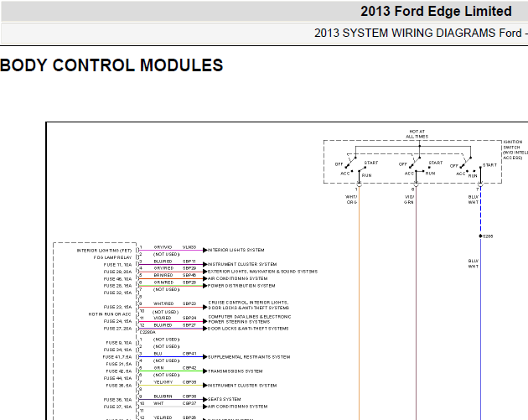
Task: Click the 'FUSE 29, 20A' label
Action: [x=117, y=272]
